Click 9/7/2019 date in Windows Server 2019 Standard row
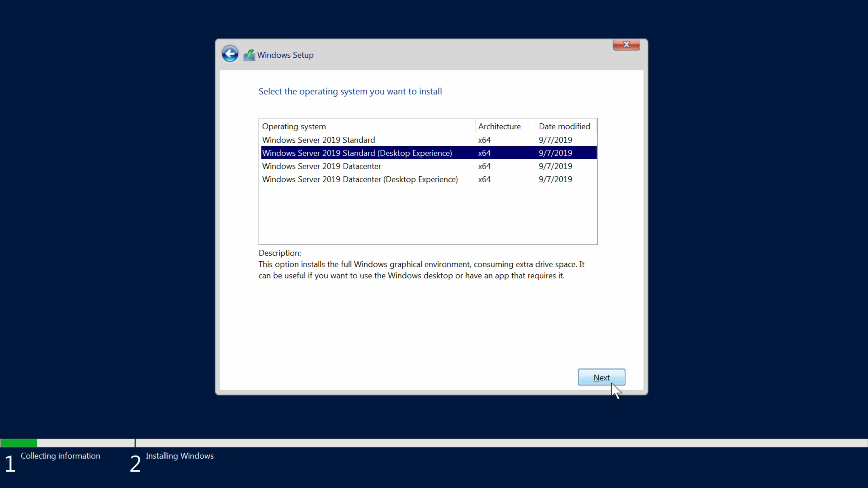Screen dimensions: 868x488 pyautogui.click(x=555, y=140)
